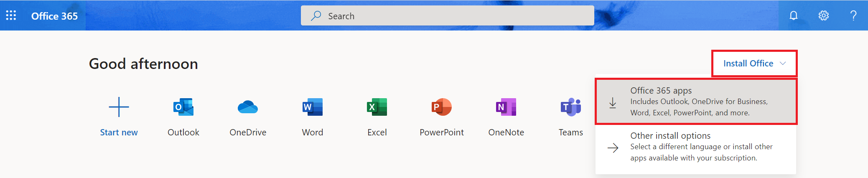
Task: Open notifications bell in header
Action: pyautogui.click(x=793, y=15)
